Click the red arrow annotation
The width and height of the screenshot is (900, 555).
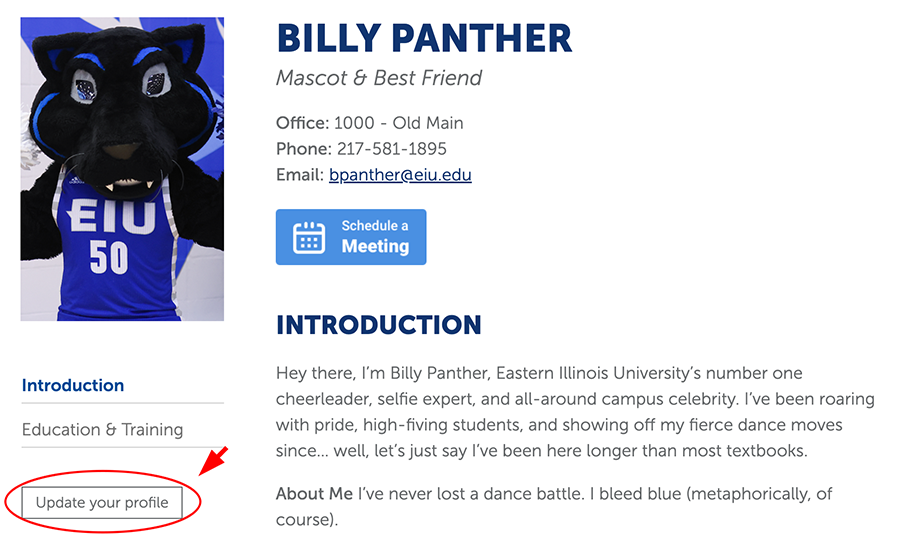(216, 462)
